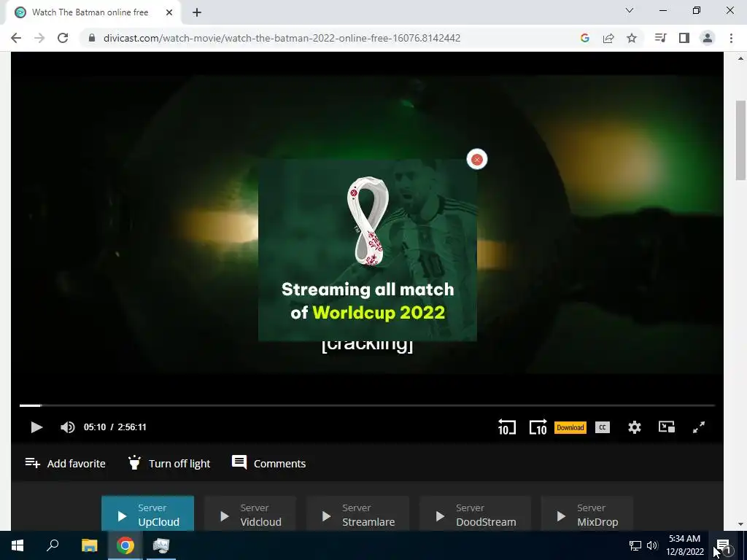Screen dimensions: 747x560
Task: Open Chrome profile menu
Action: [x=708, y=38]
